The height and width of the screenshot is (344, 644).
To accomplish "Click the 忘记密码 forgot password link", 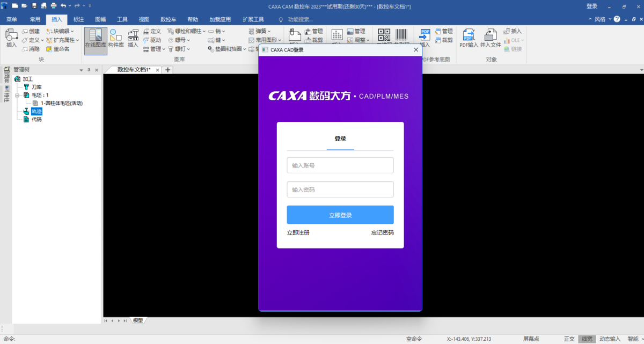I will click(x=382, y=233).
